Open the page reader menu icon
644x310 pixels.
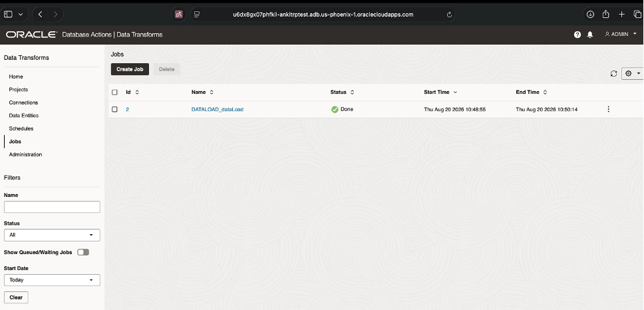point(197,15)
